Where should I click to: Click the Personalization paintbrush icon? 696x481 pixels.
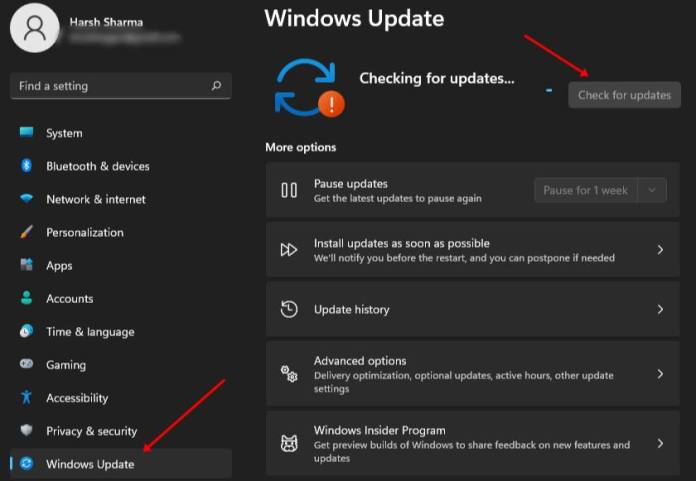pos(26,232)
